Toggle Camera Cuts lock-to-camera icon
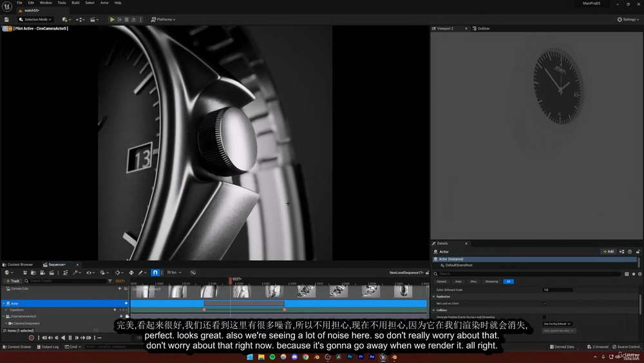This screenshot has height=363, width=644. pos(126,289)
